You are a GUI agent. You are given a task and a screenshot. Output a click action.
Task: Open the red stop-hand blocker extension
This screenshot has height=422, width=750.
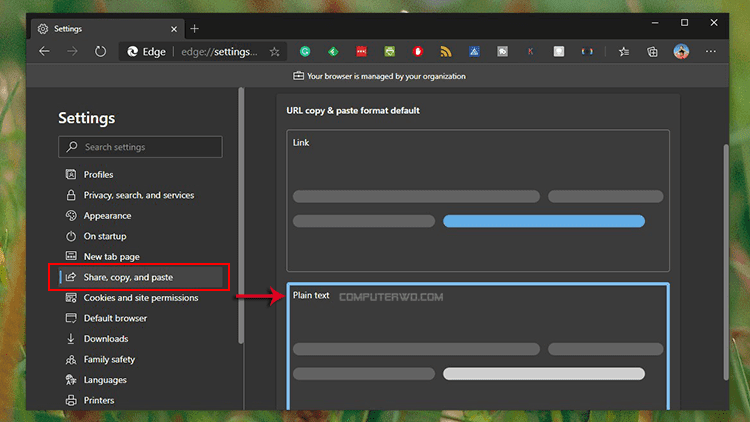click(418, 51)
